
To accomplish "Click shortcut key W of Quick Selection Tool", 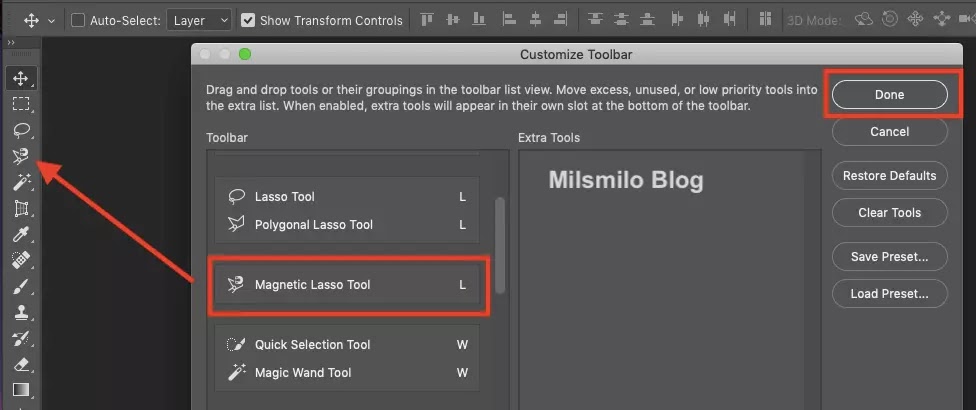I will [x=462, y=345].
